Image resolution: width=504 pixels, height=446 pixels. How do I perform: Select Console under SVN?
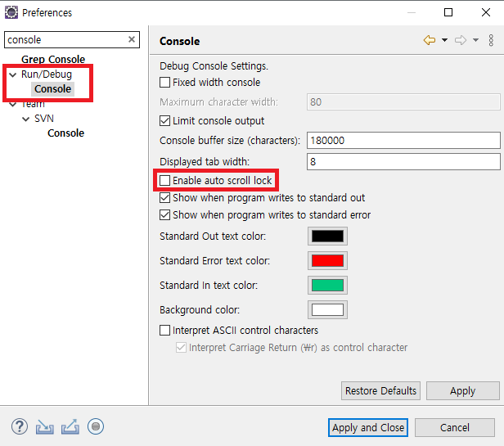66,133
